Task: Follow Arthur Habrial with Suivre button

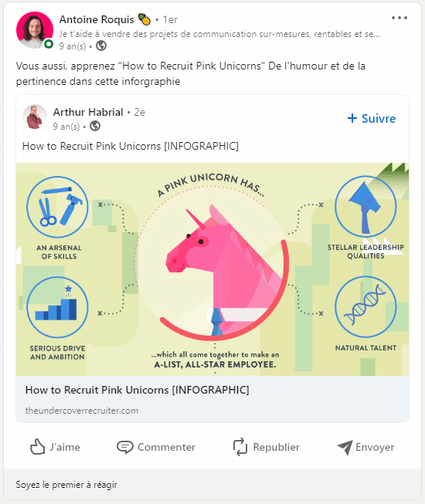Action: 372,118
